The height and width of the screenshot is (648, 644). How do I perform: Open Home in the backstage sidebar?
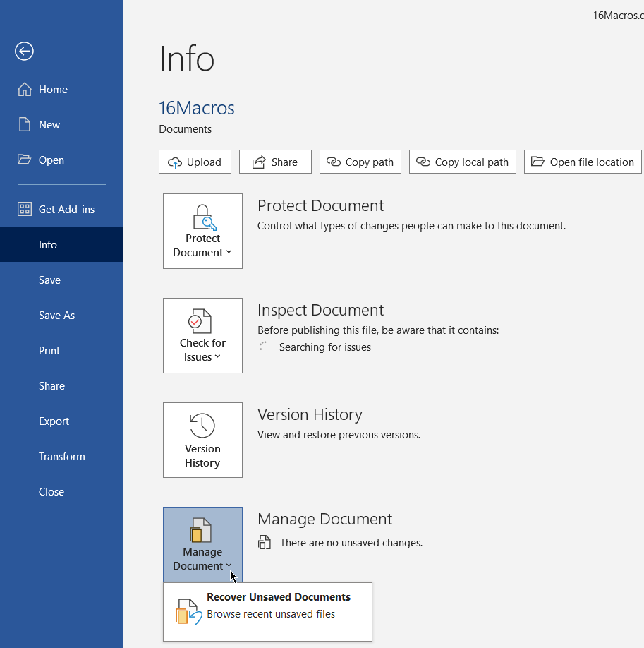point(61,89)
